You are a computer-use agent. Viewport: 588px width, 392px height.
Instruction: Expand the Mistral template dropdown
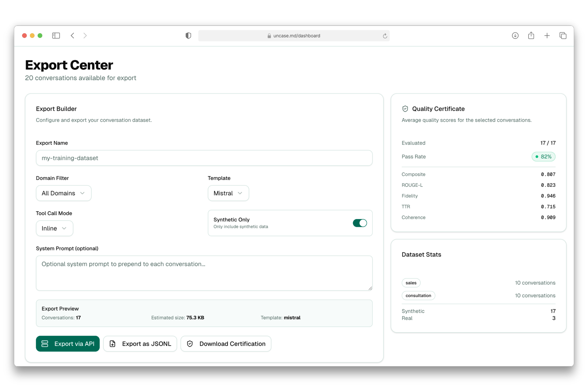point(228,193)
